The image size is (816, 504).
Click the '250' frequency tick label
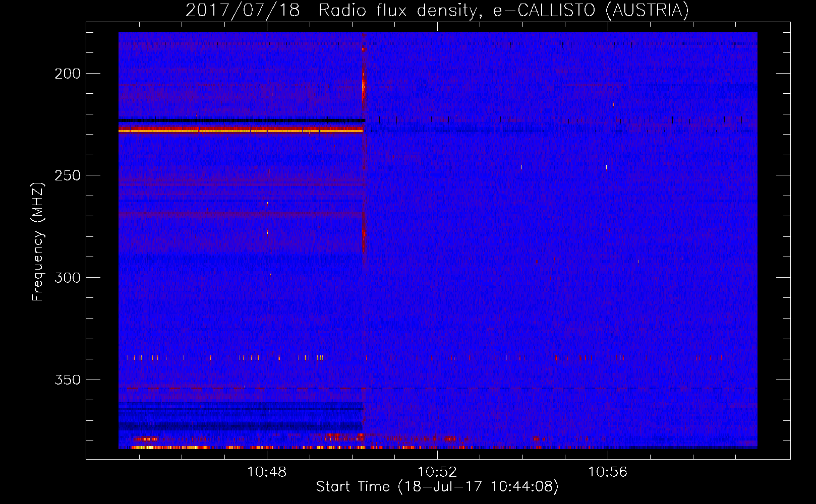(x=68, y=176)
